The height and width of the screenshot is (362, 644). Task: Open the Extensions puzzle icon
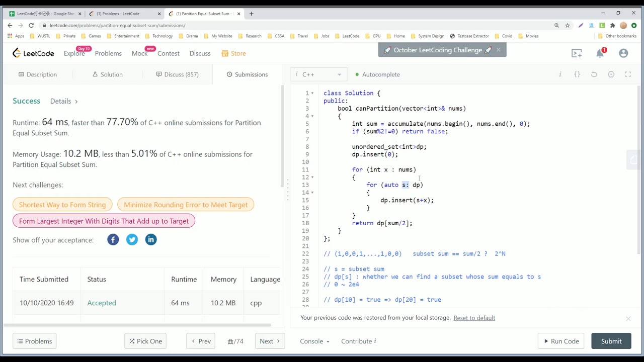coord(612,25)
